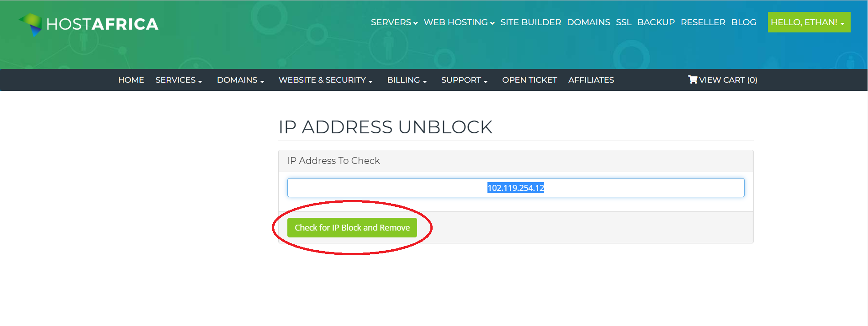868x326 pixels.
Task: Expand the Website & Security menu
Action: 326,80
